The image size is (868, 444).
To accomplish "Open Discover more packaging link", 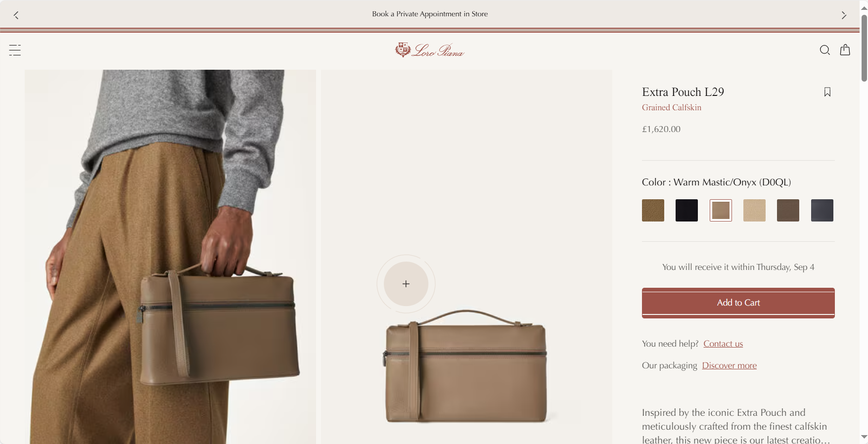I will [729, 365].
